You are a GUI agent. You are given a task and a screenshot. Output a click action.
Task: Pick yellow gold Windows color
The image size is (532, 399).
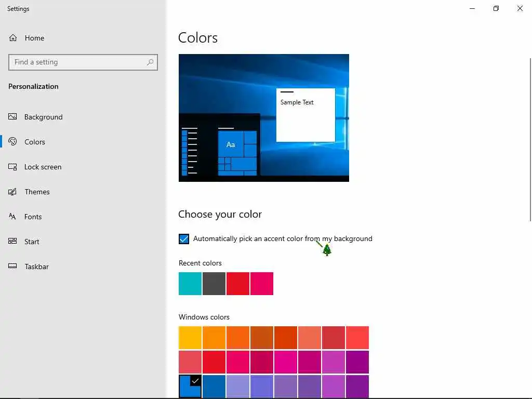[190, 338]
